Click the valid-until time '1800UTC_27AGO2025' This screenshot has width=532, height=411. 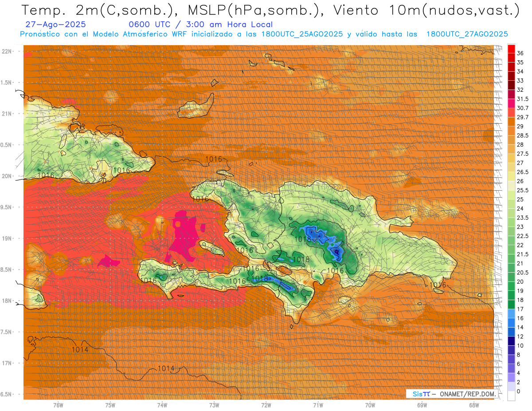pyautogui.click(x=467, y=34)
